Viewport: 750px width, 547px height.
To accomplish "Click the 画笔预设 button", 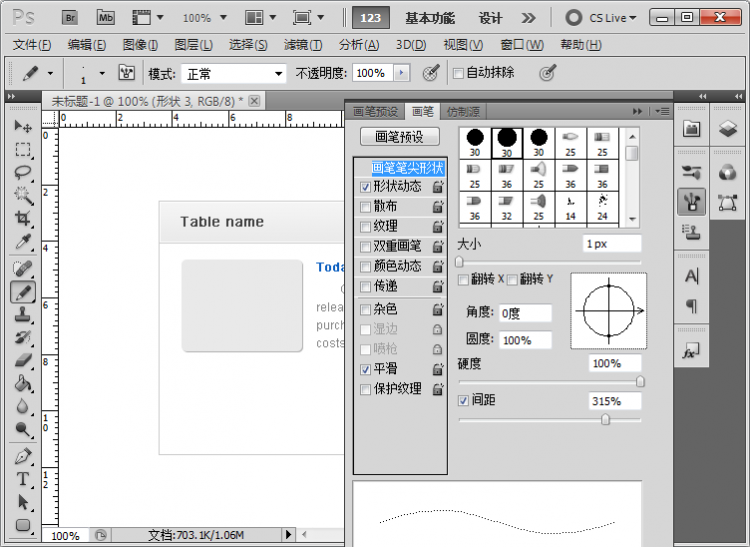I will pyautogui.click(x=399, y=137).
